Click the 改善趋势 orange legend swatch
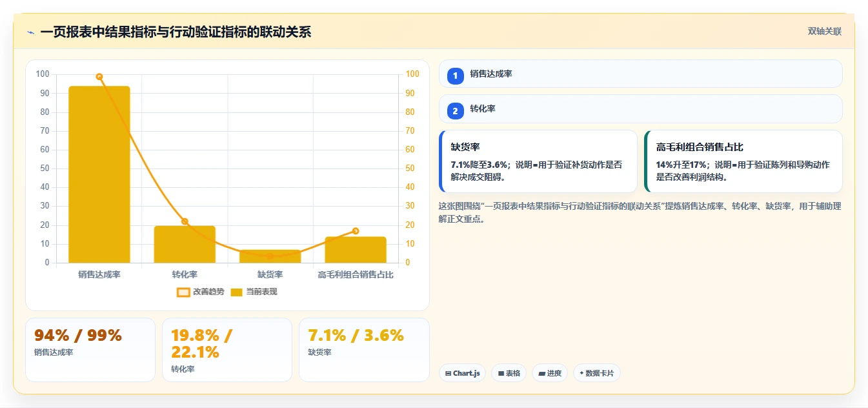Image resolution: width=868 pixels, height=408 pixels. [183, 292]
